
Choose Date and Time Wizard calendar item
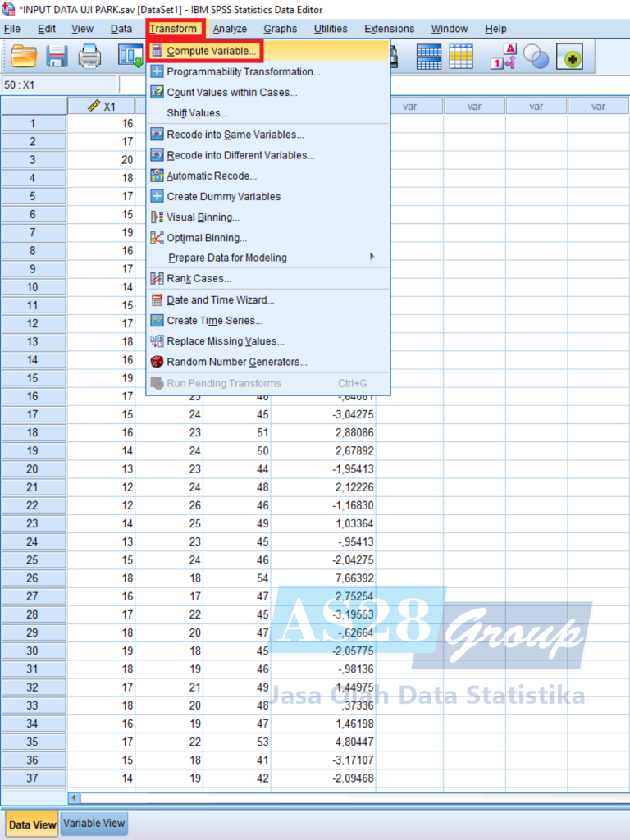point(221,300)
